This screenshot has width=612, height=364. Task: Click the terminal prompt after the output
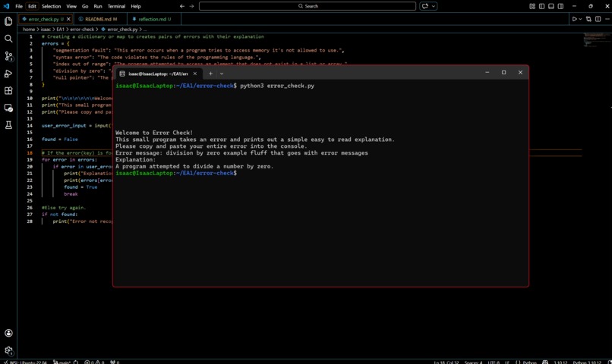pyautogui.click(x=176, y=173)
